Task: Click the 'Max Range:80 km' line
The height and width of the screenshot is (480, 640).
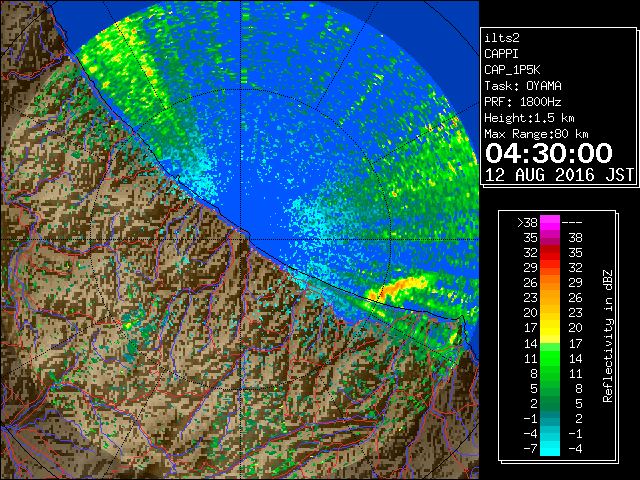Action: (536, 134)
